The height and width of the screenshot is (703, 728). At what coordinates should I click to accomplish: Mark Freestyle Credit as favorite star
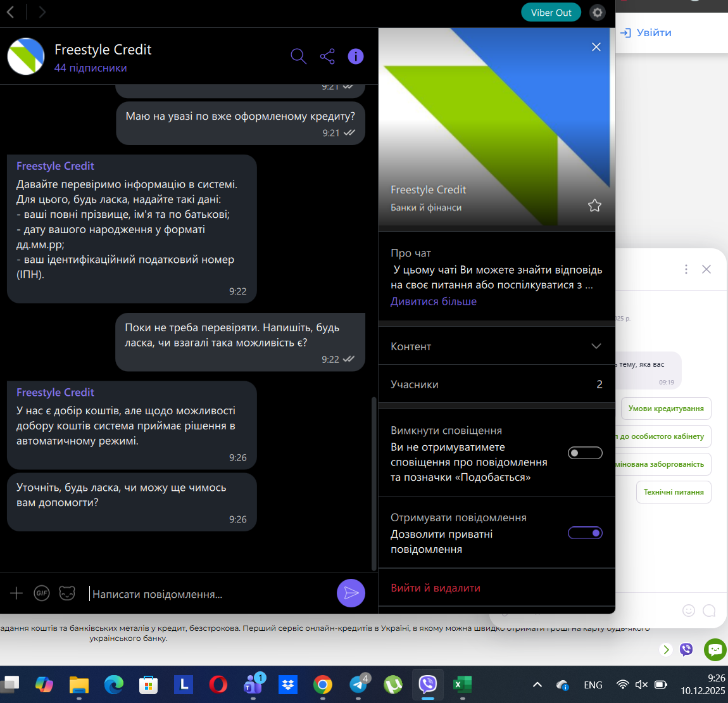595,205
